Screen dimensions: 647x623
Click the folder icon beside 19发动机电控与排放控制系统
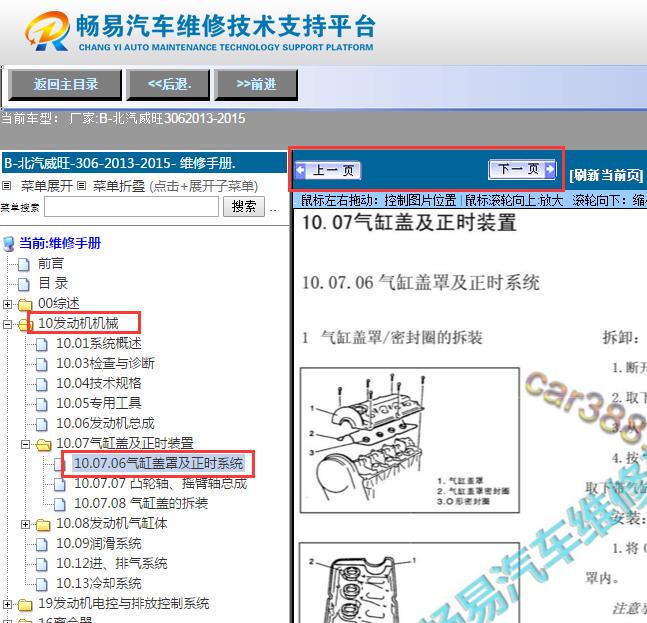25,605
